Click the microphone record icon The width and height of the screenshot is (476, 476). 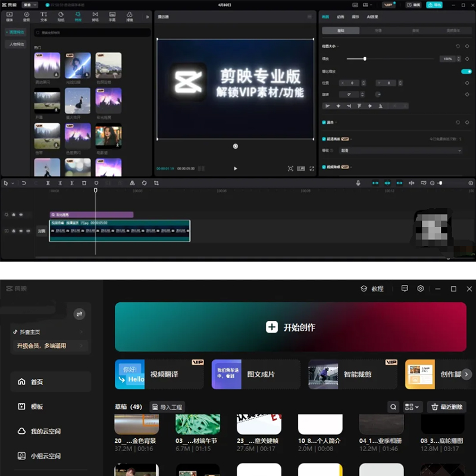pos(358,183)
